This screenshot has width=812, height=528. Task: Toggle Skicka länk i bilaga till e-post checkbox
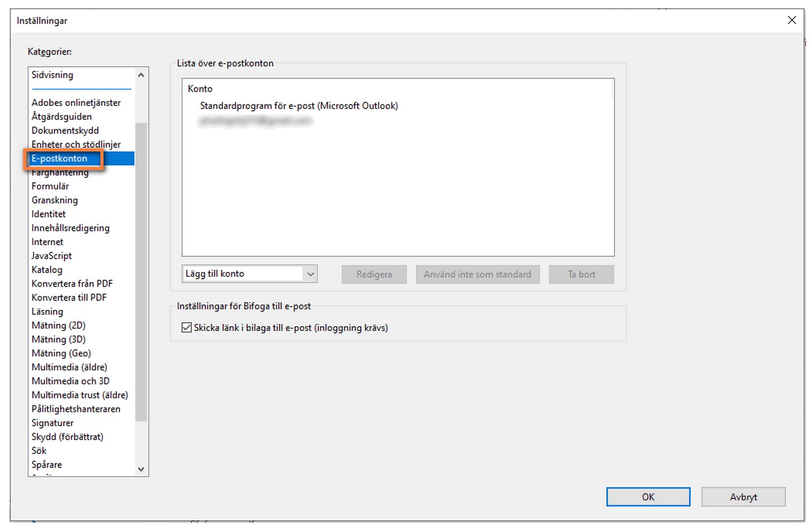tap(186, 328)
